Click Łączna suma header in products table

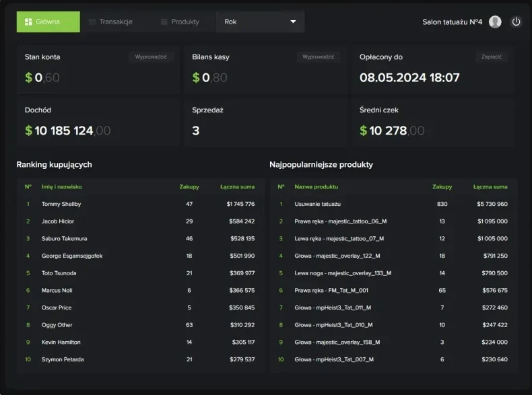[490, 186]
